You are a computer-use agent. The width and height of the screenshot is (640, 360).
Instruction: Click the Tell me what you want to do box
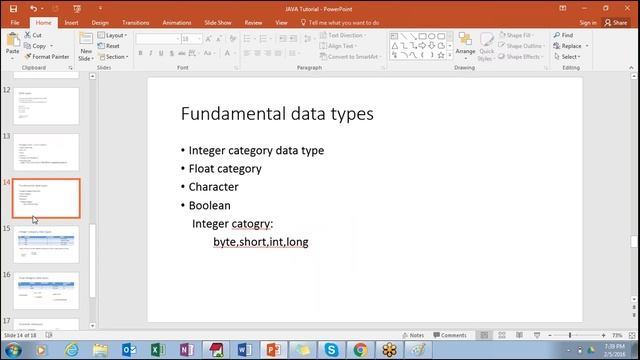pos(340,22)
